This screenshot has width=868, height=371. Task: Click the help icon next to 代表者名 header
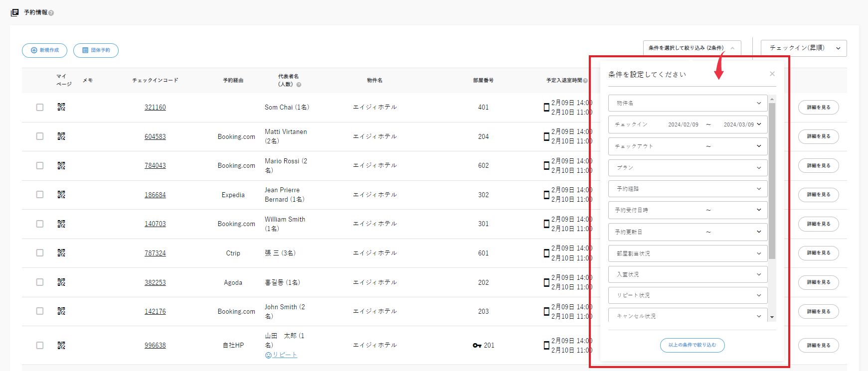click(299, 85)
